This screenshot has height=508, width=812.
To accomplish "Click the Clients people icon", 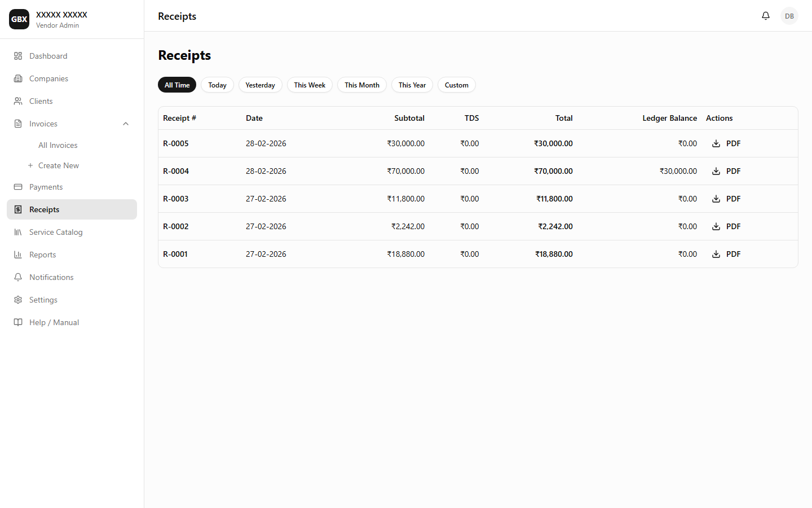I will (x=18, y=101).
